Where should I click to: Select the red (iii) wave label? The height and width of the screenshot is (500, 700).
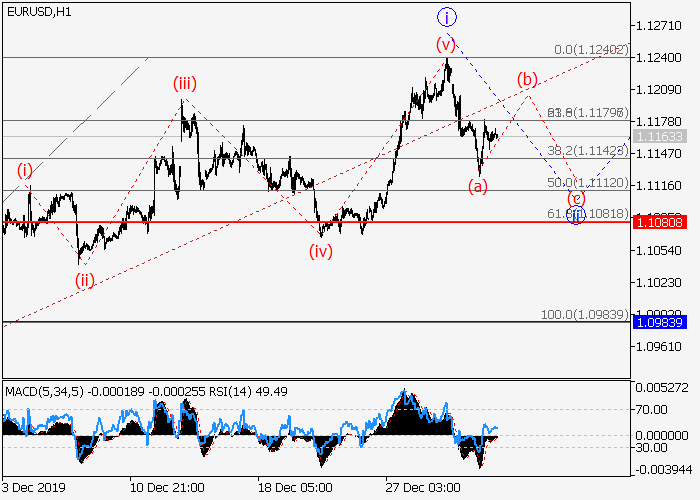click(x=183, y=82)
